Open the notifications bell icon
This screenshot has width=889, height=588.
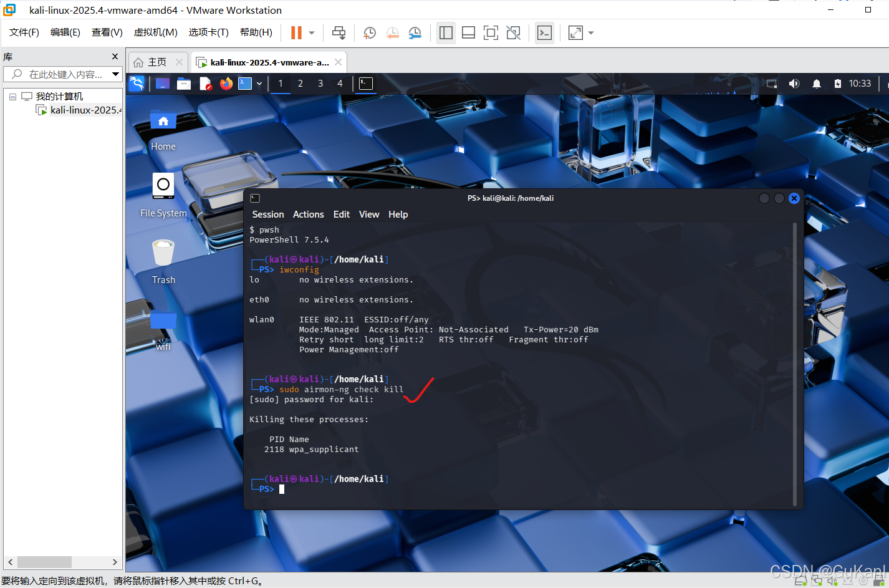point(817,84)
